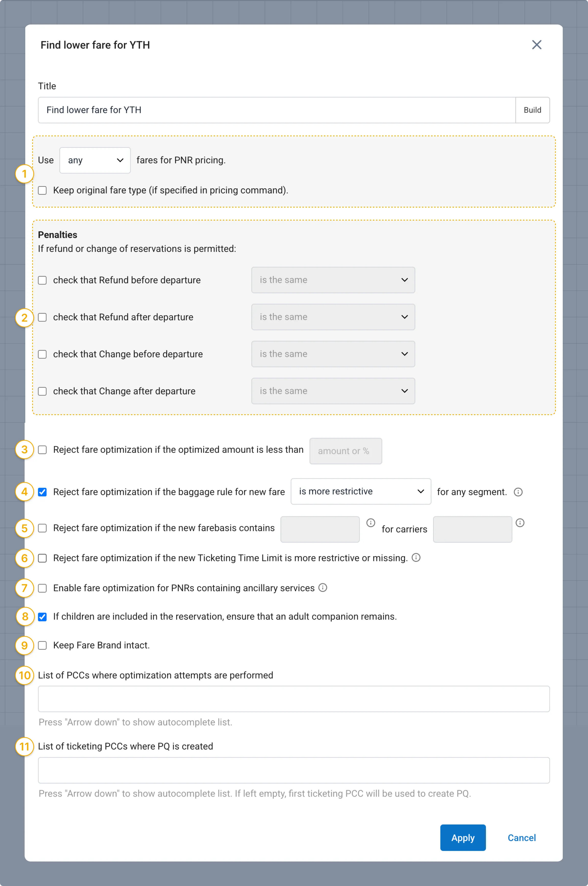Open dropdown for Change after departure

333,391
